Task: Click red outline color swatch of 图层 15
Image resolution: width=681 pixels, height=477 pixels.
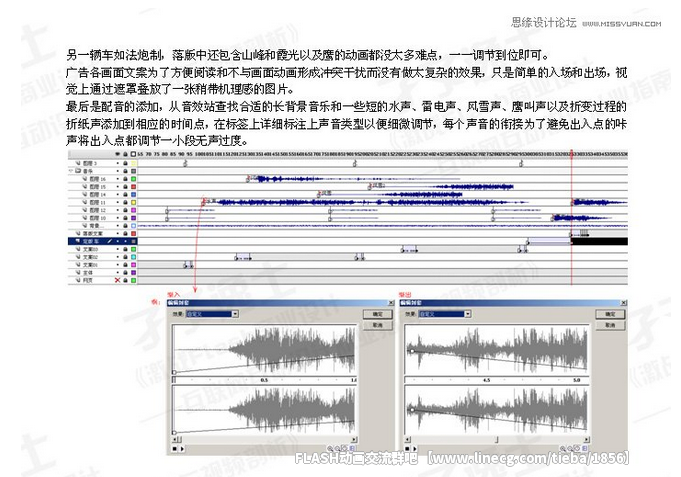Action: click(x=133, y=187)
